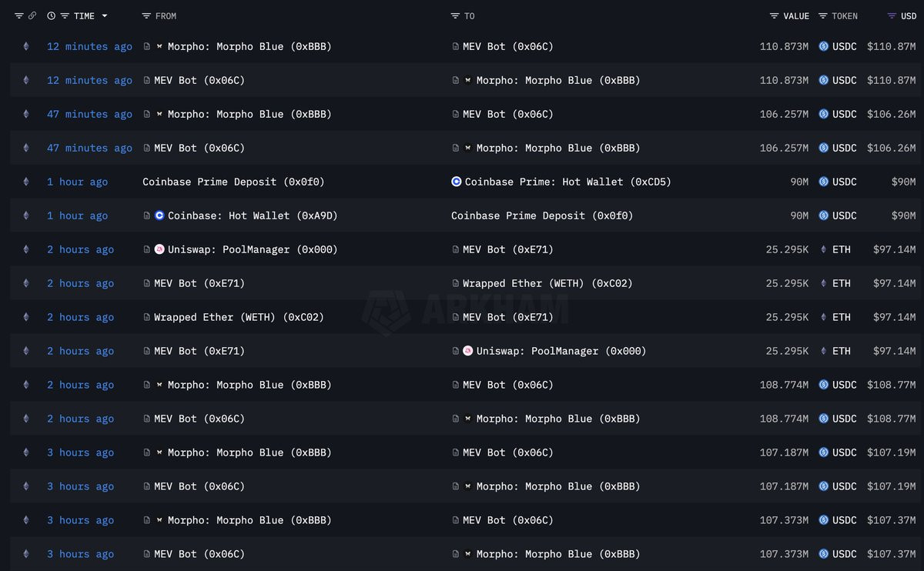
Task: Click the chain link icon in header
Action: [32, 15]
